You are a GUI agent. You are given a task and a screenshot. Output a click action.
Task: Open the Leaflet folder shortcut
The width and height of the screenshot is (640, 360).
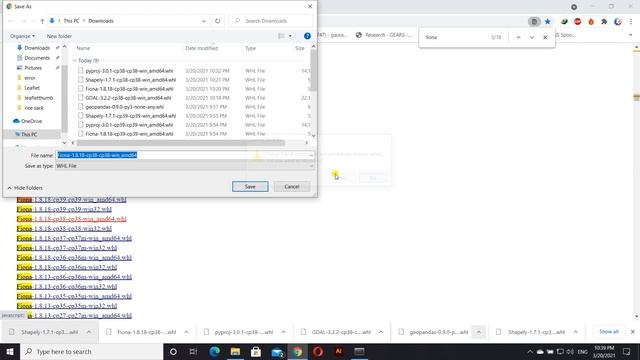point(31,88)
